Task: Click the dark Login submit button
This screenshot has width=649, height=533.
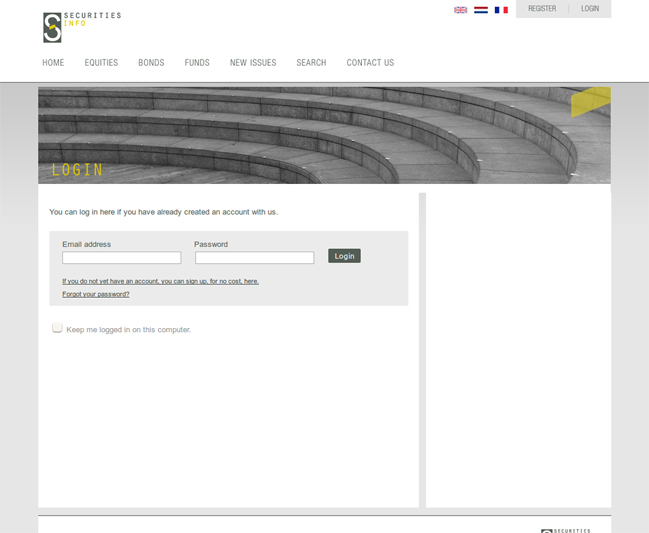Action: click(344, 256)
